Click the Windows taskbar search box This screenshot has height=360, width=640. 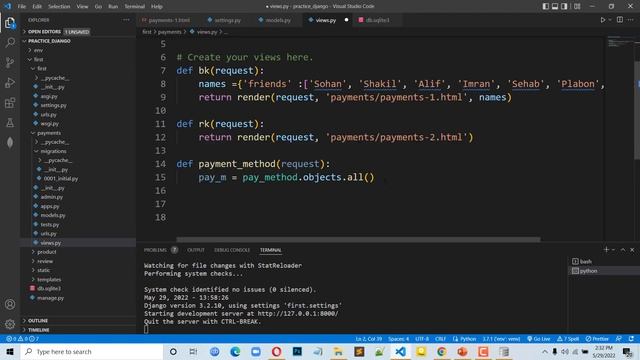tap(92, 351)
